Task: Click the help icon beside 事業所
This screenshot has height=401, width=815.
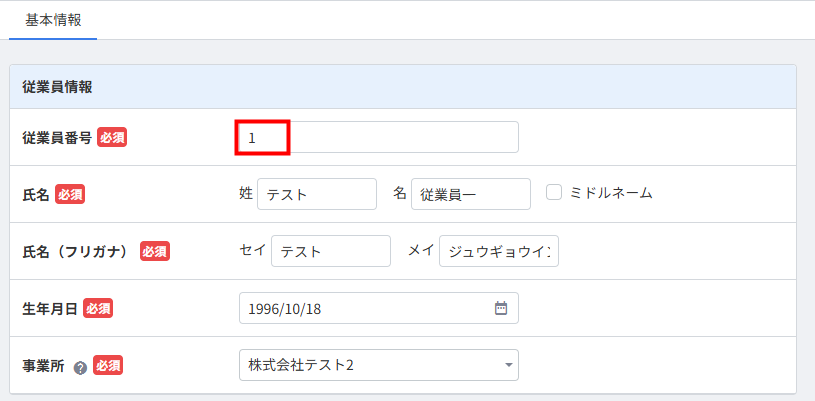Action: click(80, 366)
